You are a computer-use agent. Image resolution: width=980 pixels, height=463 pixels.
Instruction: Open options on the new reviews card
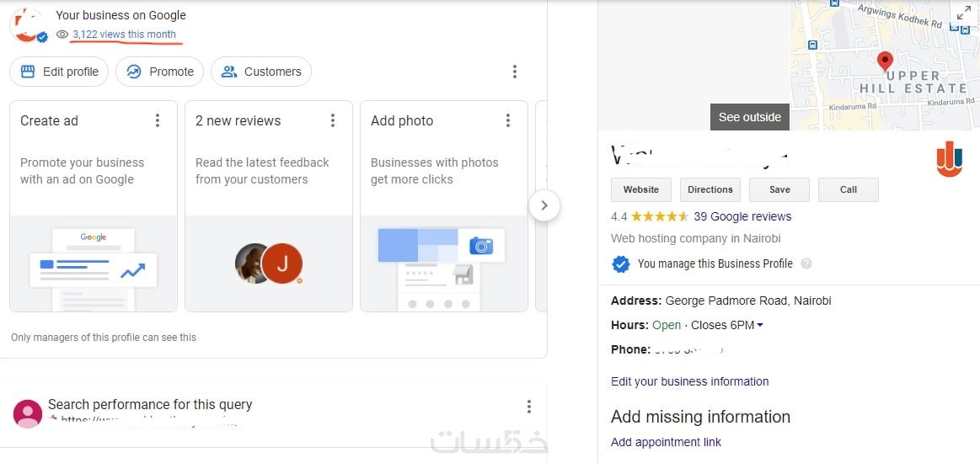pos(333,120)
